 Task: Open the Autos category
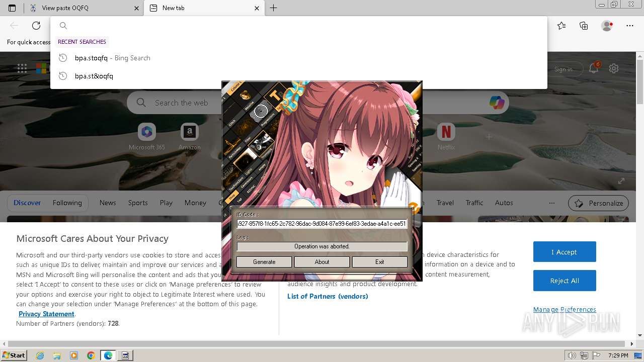tap(504, 203)
